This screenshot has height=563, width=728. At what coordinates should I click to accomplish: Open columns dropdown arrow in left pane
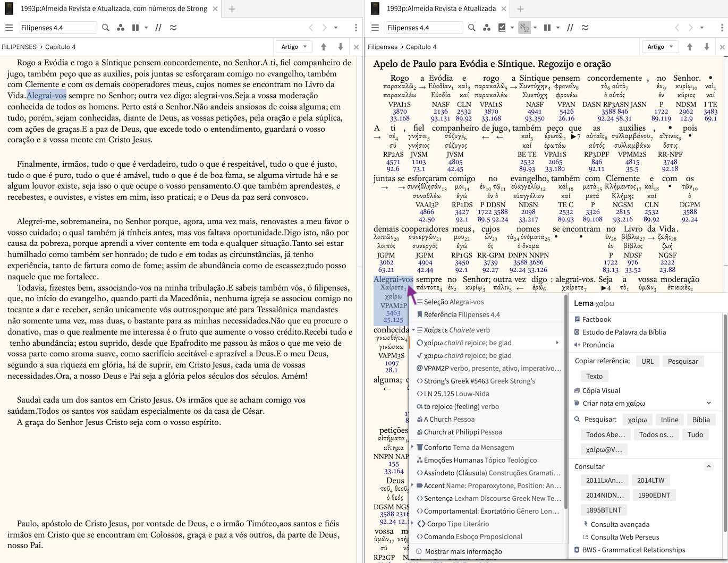point(146,28)
